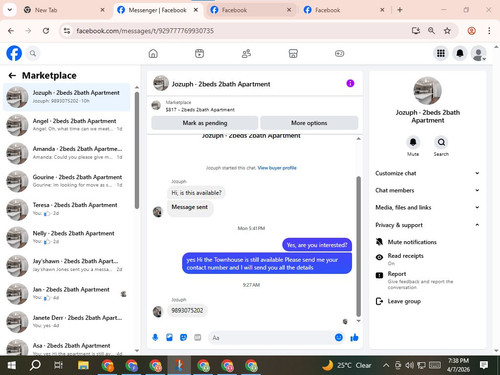Open the Home feed icon
The height and width of the screenshot is (375, 500).
point(153,53)
